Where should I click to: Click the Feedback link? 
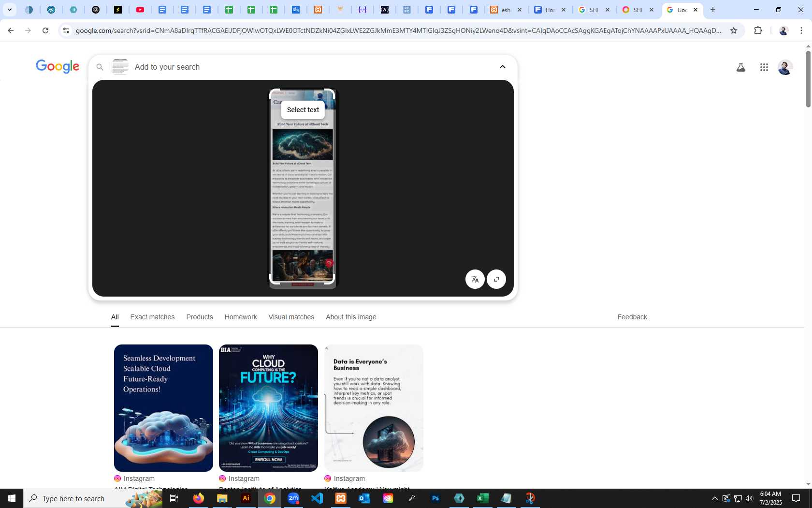[x=632, y=317]
